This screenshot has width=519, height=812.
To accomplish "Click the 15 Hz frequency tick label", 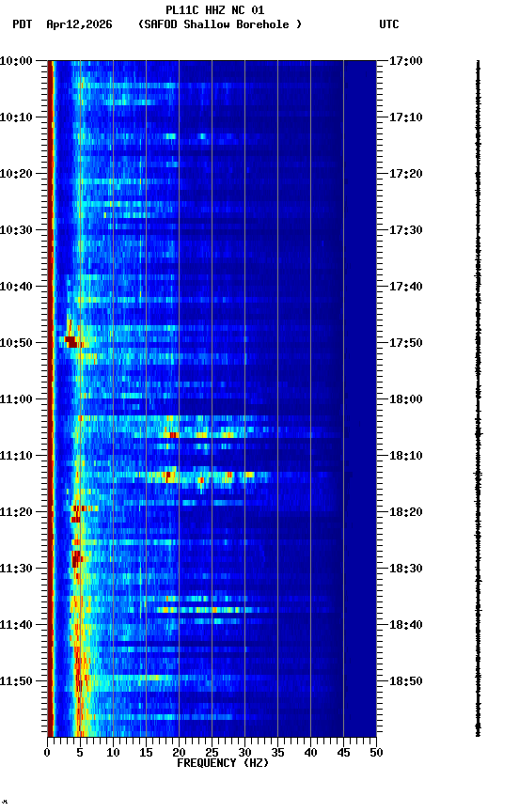I will click(x=146, y=753).
